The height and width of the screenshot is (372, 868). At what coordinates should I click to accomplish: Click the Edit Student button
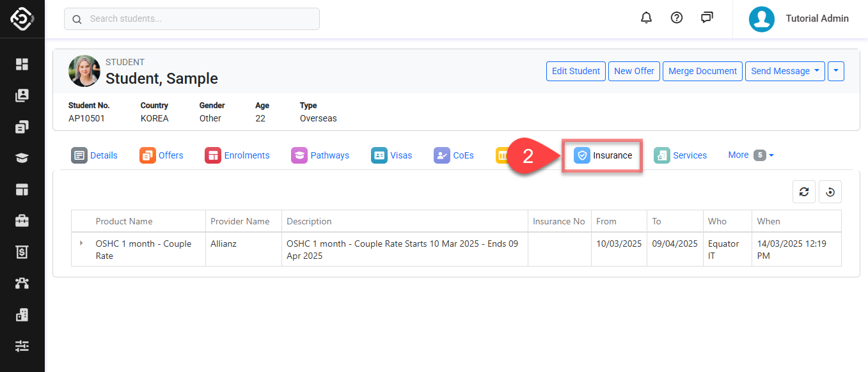(x=576, y=71)
